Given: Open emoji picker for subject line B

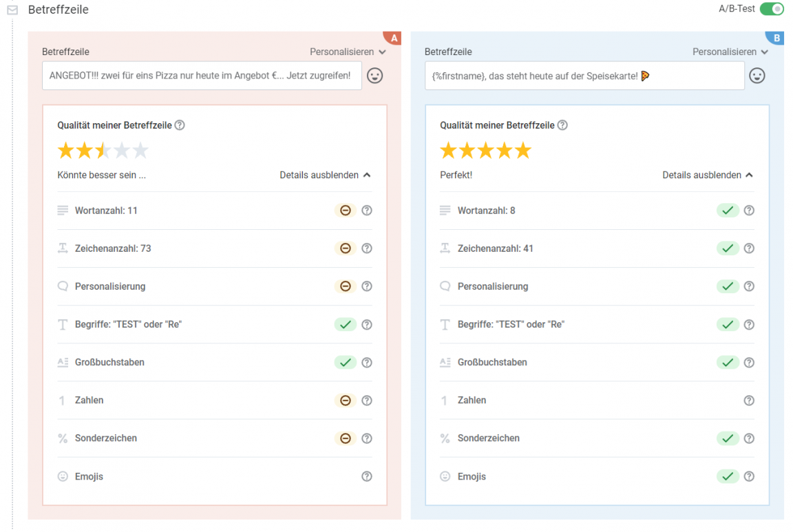Looking at the screenshot, I should (757, 76).
